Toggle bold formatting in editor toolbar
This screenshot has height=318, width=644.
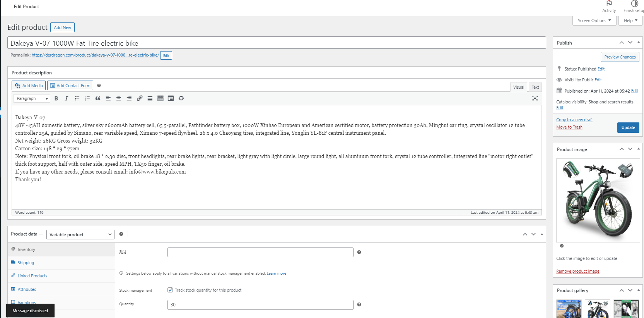(56, 98)
